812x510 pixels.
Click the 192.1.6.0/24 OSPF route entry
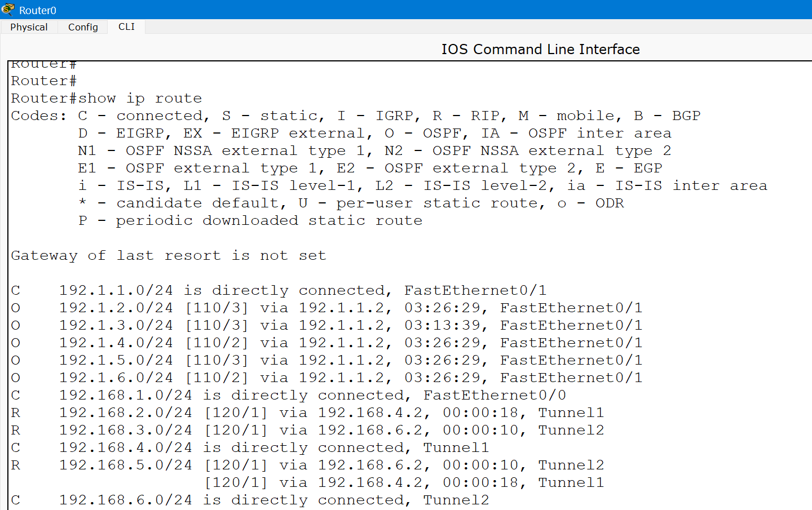coord(327,378)
